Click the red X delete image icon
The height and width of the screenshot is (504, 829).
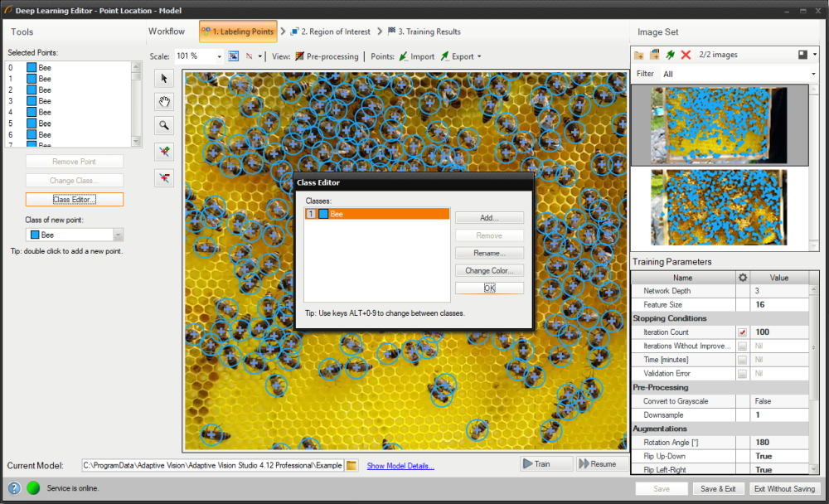point(686,55)
